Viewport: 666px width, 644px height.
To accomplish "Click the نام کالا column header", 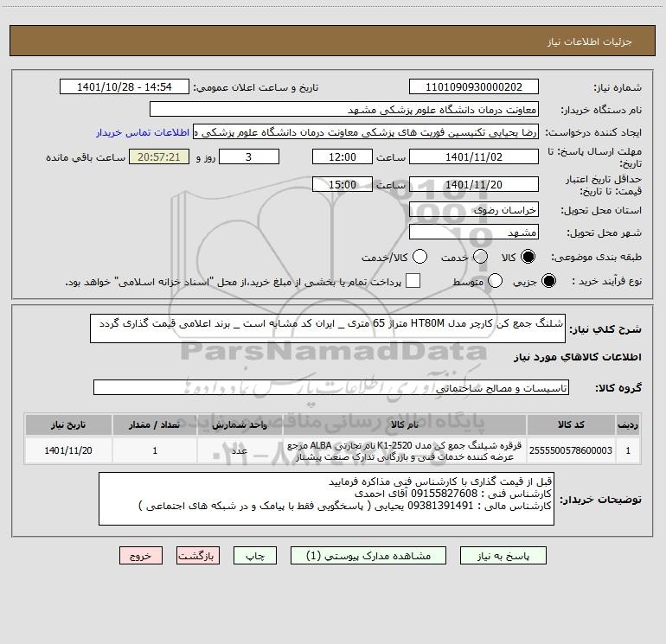I will click(x=405, y=424).
